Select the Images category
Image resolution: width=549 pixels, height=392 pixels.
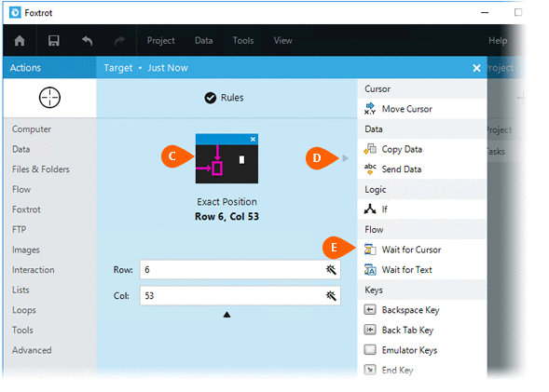26,250
